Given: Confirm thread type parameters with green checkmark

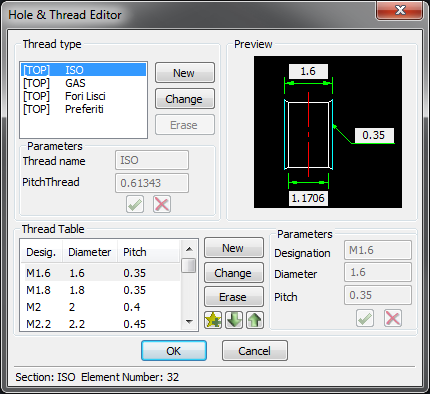Looking at the screenshot, I should pyautogui.click(x=135, y=204).
